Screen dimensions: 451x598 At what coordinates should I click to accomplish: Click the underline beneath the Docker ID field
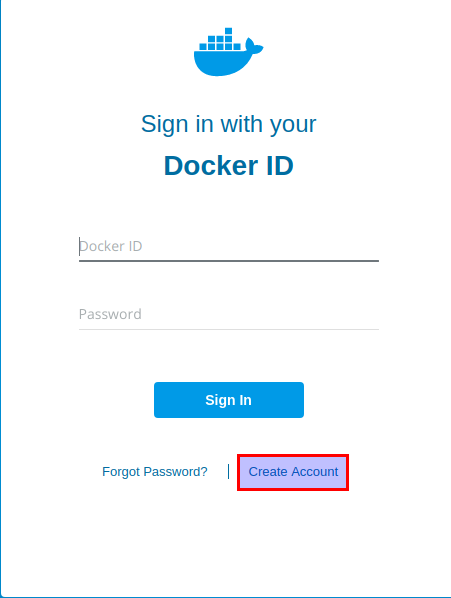coord(229,261)
